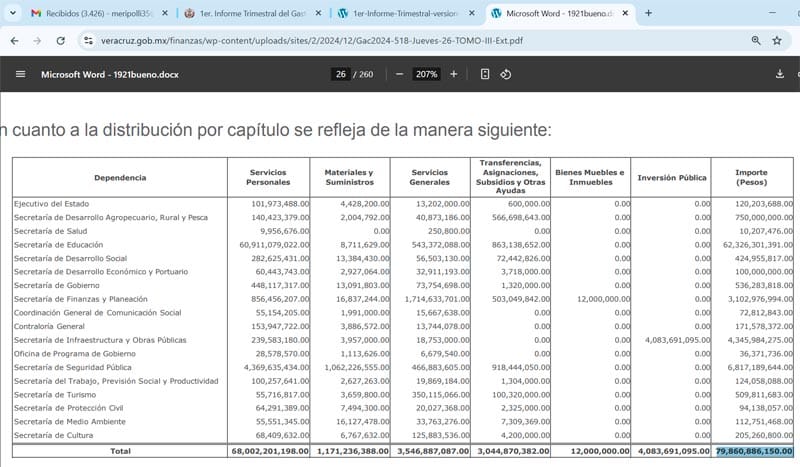Click the page number field showing 26

tap(341, 74)
